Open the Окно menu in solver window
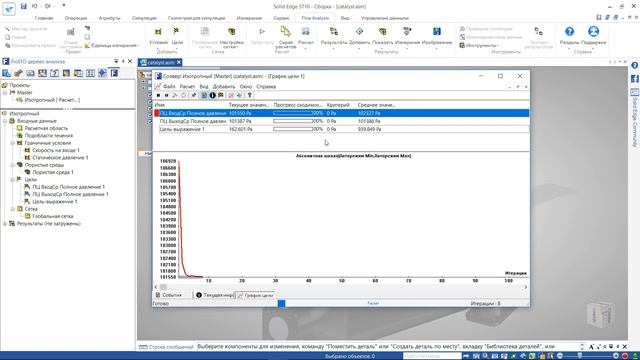The height and width of the screenshot is (360, 640). [x=246, y=87]
